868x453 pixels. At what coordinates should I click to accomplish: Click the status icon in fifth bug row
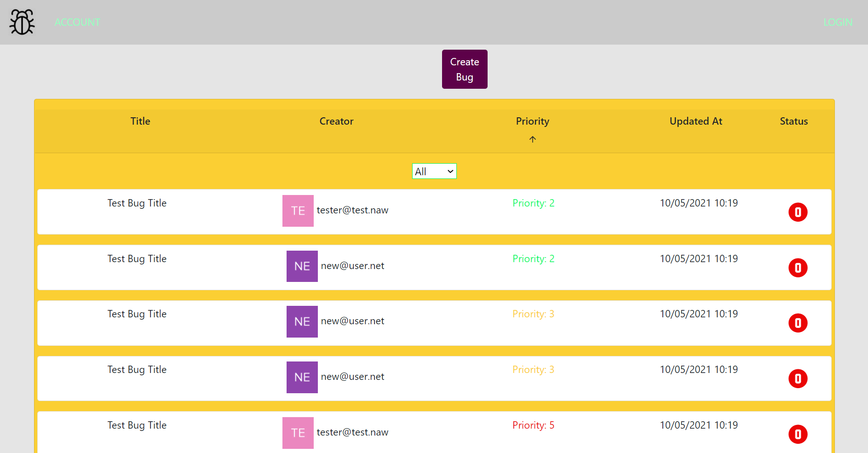(798, 434)
